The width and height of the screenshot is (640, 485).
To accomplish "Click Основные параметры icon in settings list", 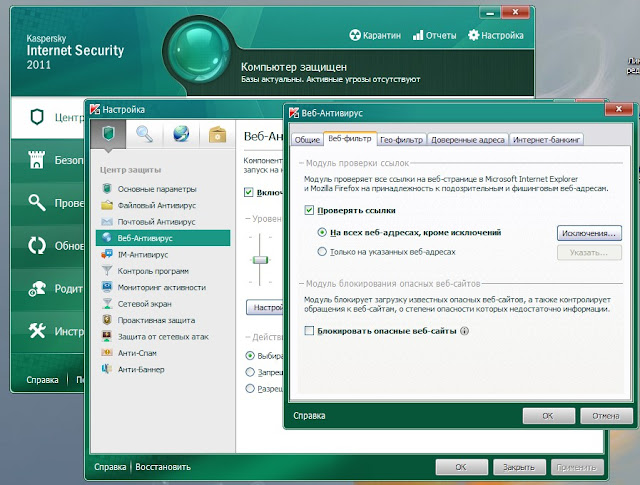I will (107, 189).
